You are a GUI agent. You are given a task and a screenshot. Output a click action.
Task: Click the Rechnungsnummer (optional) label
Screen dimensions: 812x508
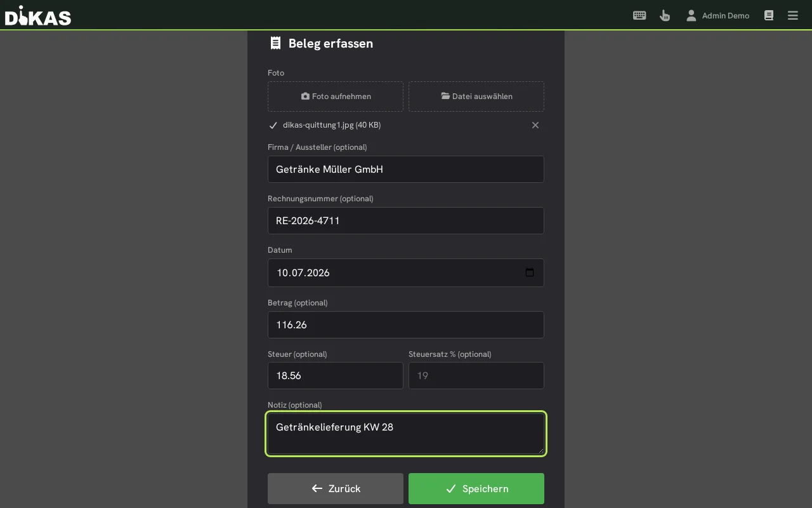point(320,199)
